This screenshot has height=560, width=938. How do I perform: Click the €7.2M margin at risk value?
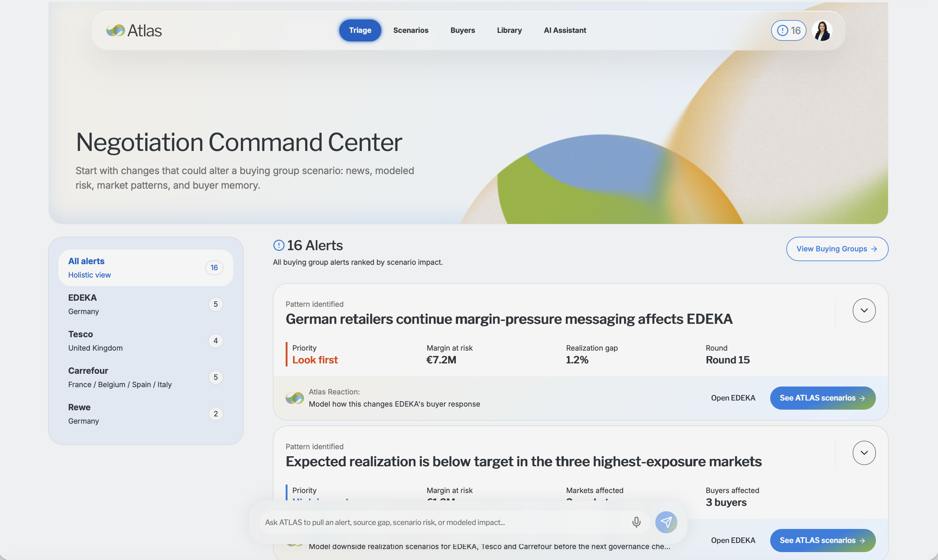(x=441, y=360)
